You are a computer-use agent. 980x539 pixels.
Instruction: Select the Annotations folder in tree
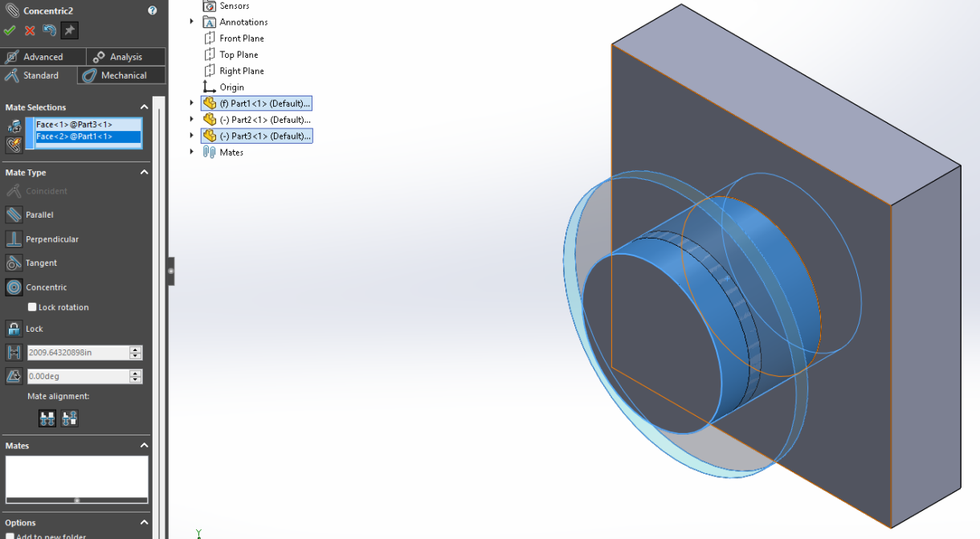pos(235,22)
